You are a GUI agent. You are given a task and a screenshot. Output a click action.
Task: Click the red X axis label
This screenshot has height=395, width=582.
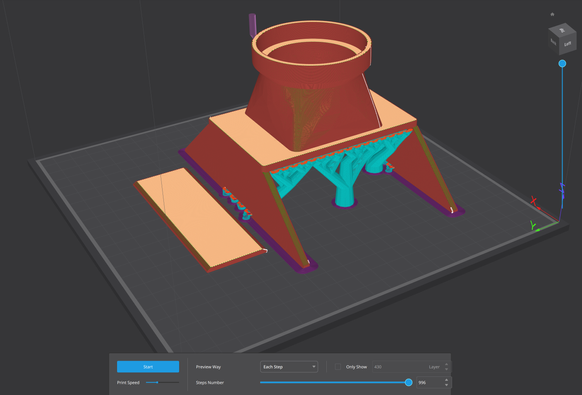[533, 201]
